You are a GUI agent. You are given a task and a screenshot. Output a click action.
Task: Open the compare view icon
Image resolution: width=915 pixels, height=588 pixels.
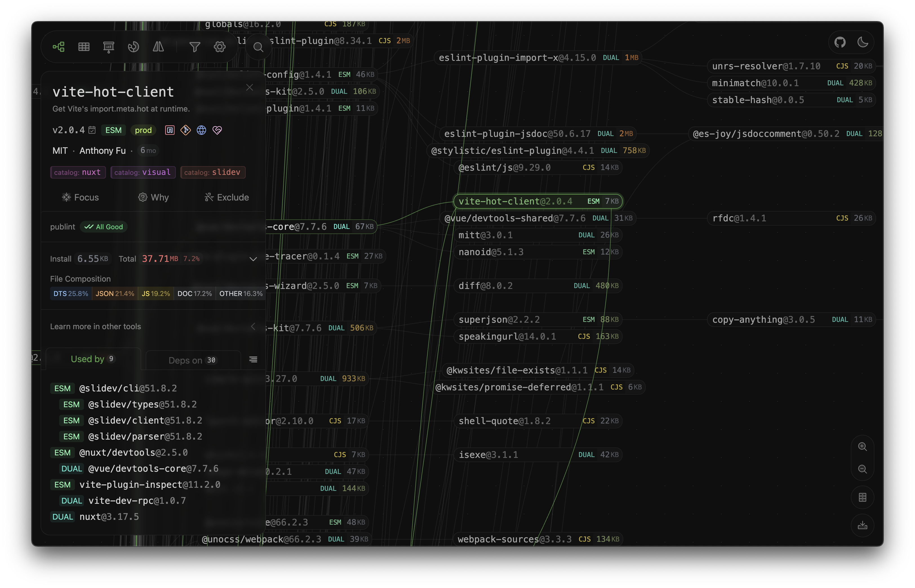[x=158, y=47]
